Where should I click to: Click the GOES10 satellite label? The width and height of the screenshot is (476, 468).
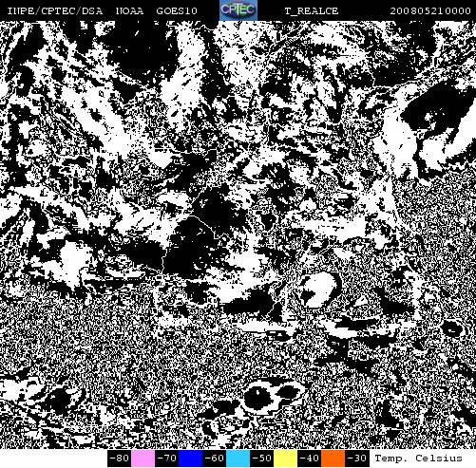coord(177,11)
